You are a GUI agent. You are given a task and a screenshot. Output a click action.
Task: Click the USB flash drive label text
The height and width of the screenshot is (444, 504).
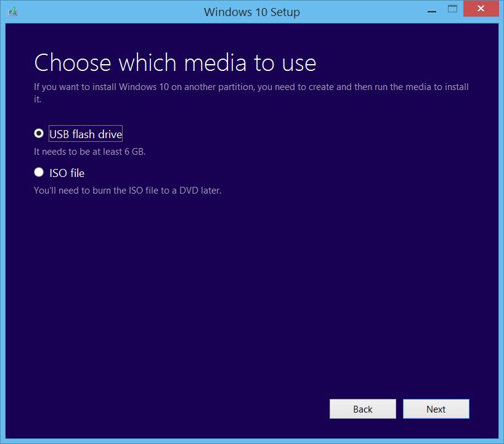(x=86, y=134)
